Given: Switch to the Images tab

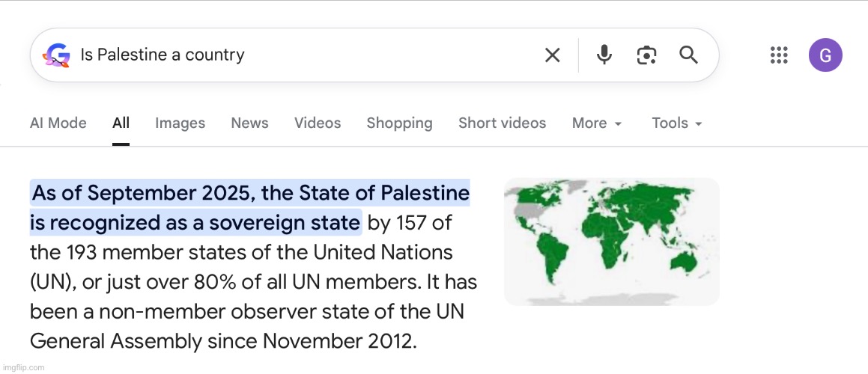Looking at the screenshot, I should click(x=180, y=123).
